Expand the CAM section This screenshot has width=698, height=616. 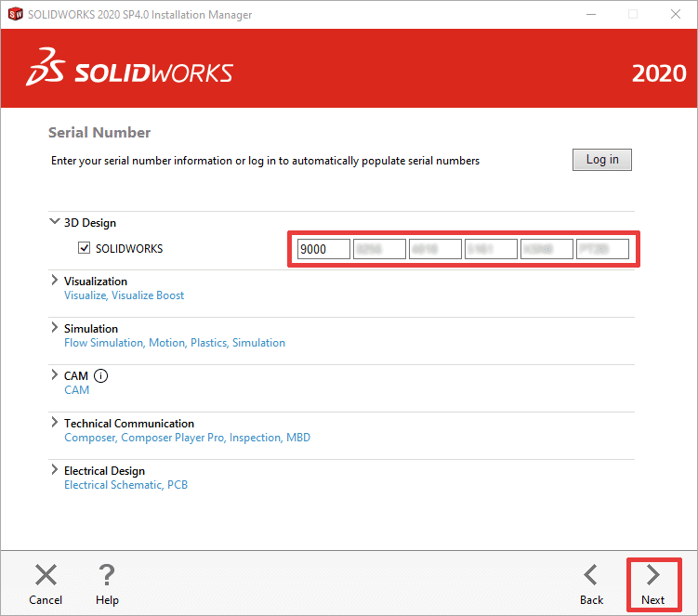[54, 374]
